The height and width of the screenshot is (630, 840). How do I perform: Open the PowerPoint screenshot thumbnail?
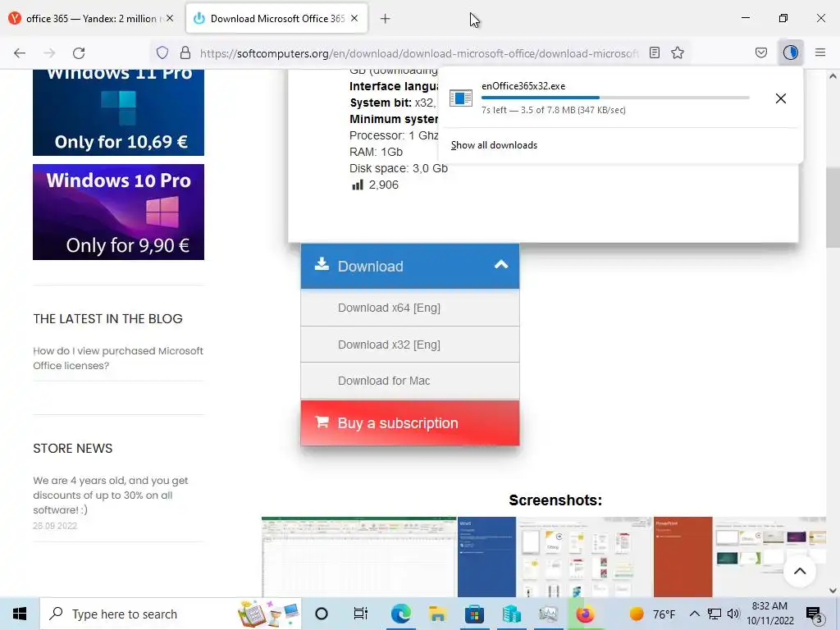tap(740, 557)
